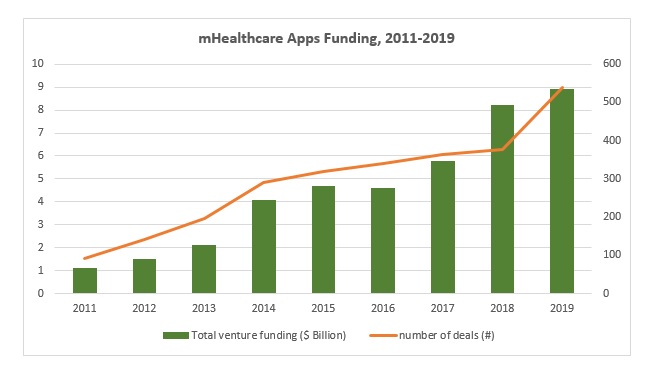This screenshot has height=384, width=657.
Task: Click legend label Total venture funding ($ Billion)
Action: coord(269,335)
